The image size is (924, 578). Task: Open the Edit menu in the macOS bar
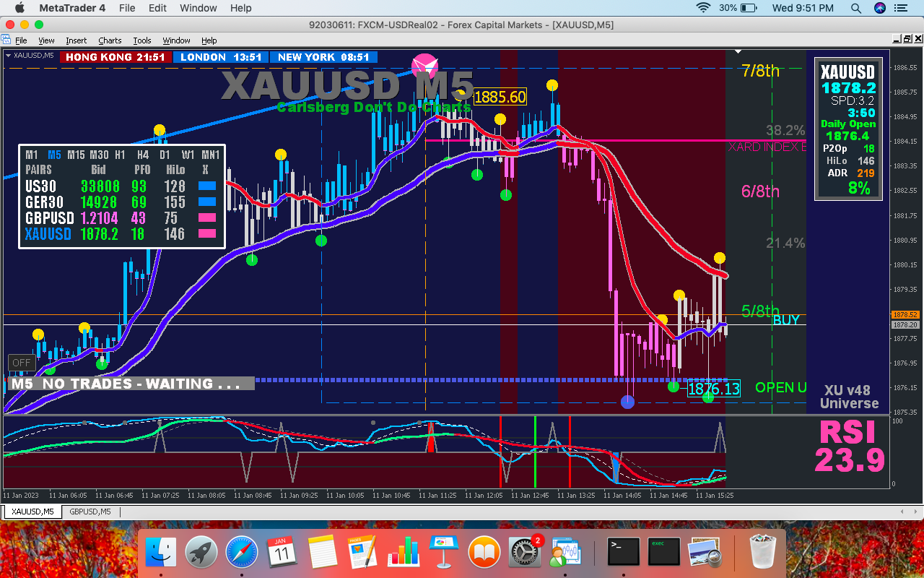click(x=157, y=8)
